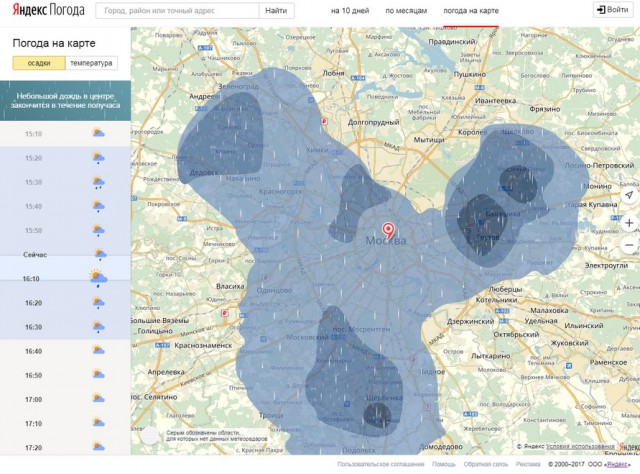Open the Помощь footer link
The height and width of the screenshot is (474, 640).
click(444, 464)
